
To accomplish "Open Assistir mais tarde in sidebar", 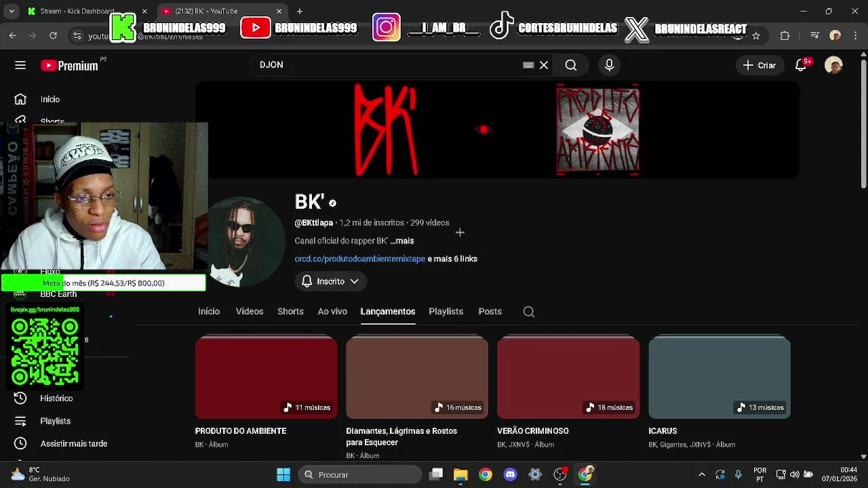I will (x=73, y=444).
